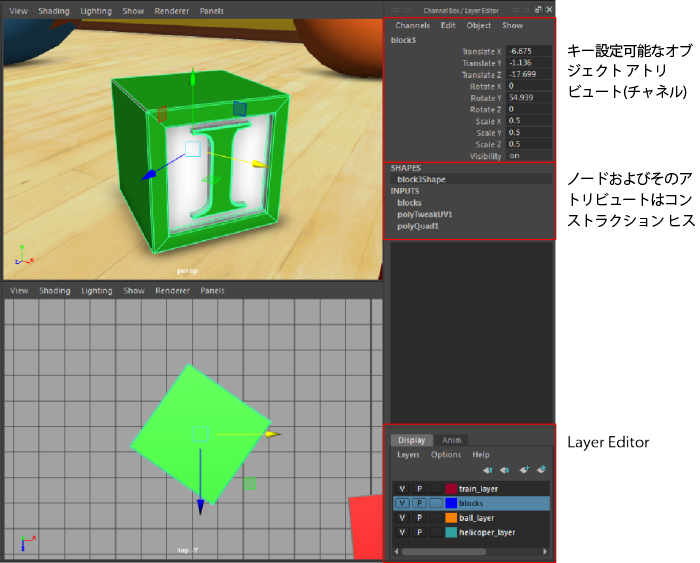Click the center move handle in perspective view
Image resolution: width=700 pixels, height=563 pixels.
pyautogui.click(x=193, y=149)
